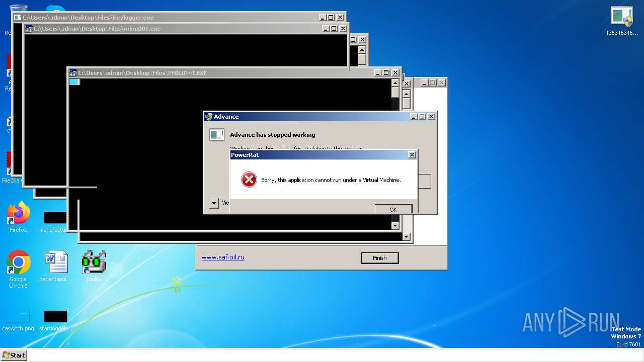
Task: Close the Advance stopped working window
Action: [x=431, y=117]
